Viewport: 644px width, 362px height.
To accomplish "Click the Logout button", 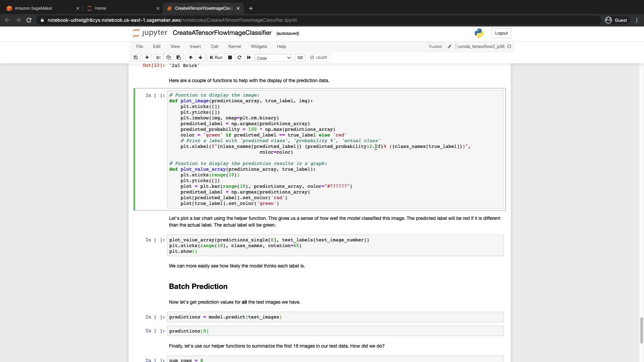I will (501, 33).
